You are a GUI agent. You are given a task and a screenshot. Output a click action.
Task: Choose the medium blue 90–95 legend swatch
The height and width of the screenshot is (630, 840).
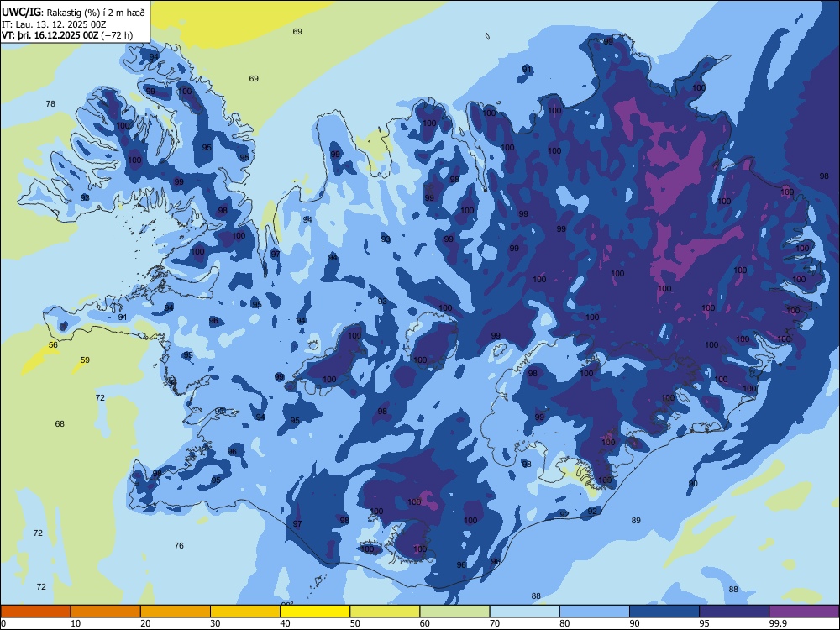pos(664,612)
